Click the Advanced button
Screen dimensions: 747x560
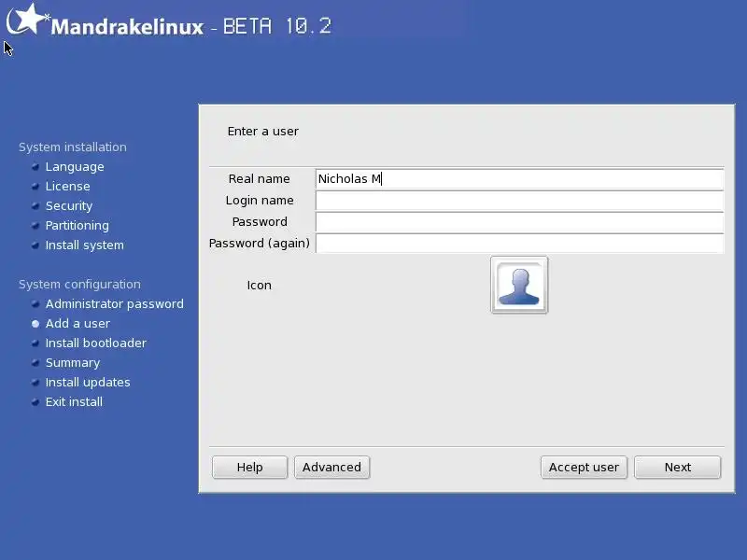[331, 468]
